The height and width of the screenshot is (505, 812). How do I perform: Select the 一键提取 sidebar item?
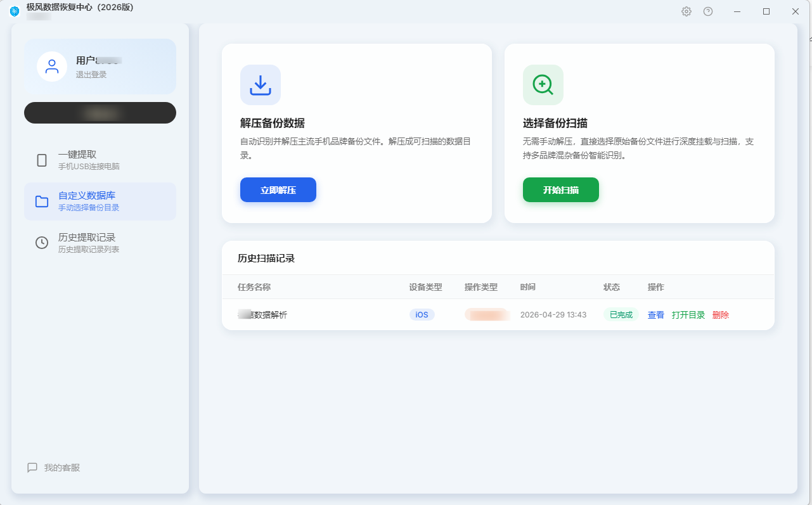100,160
